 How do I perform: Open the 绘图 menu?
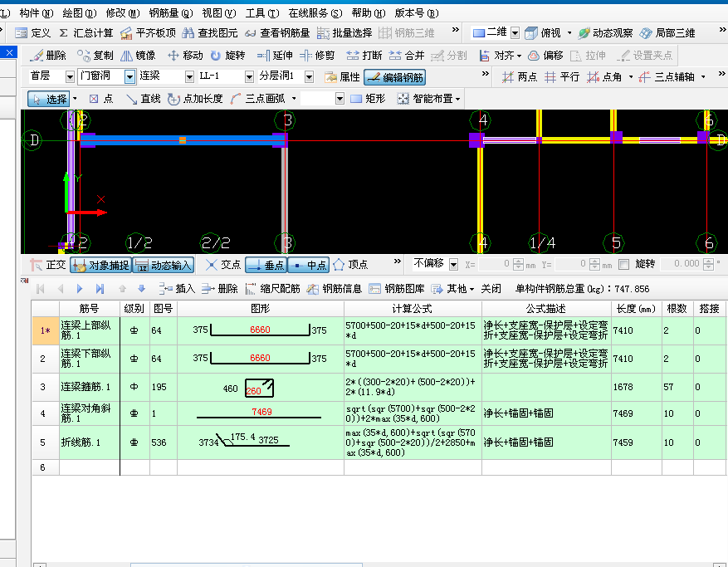[79, 13]
